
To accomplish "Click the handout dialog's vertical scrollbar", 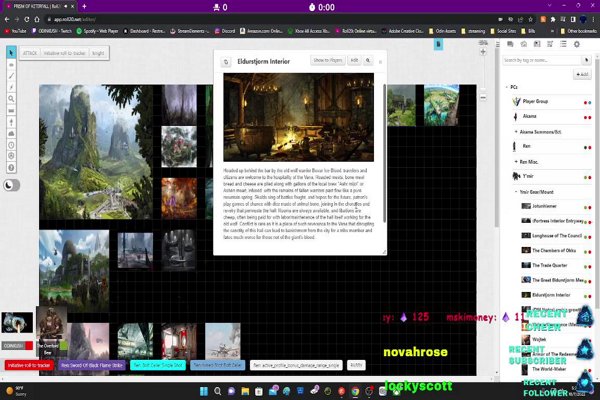I will coord(384,153).
